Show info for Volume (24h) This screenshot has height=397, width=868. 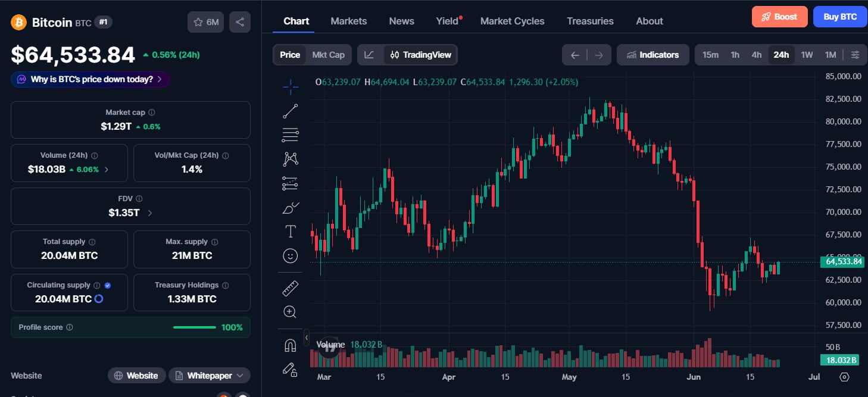(95, 155)
